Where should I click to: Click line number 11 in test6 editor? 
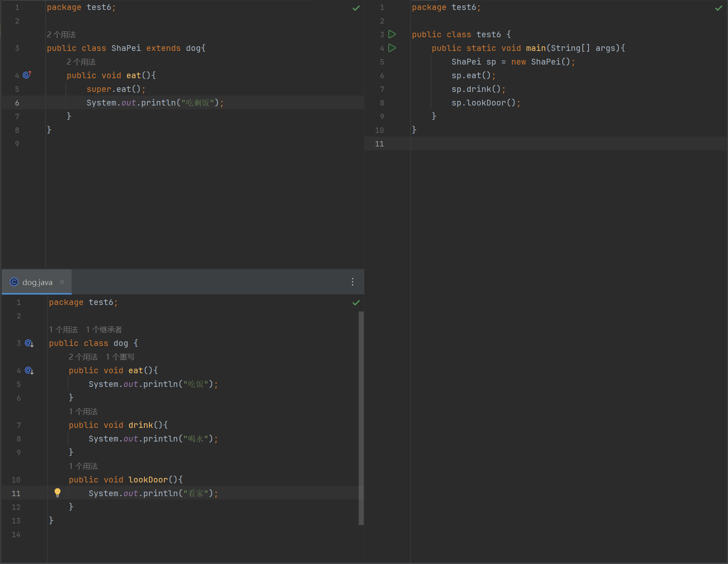click(x=380, y=144)
